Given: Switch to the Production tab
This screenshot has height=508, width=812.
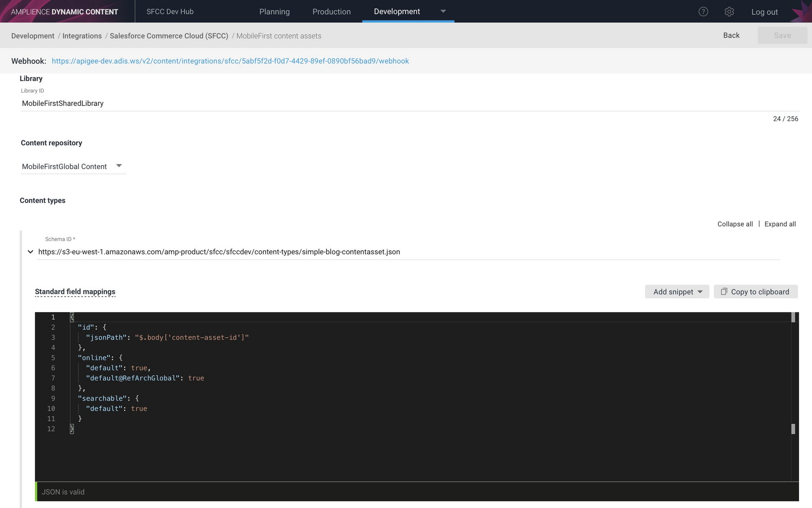Looking at the screenshot, I should point(331,12).
